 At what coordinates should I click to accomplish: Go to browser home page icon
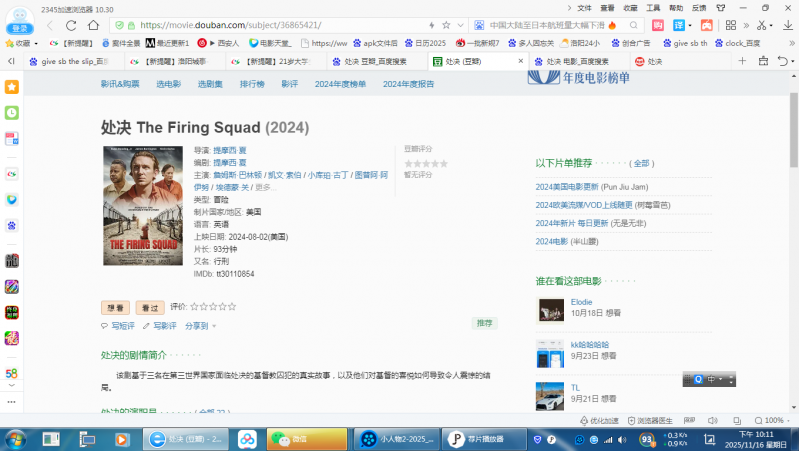93,25
